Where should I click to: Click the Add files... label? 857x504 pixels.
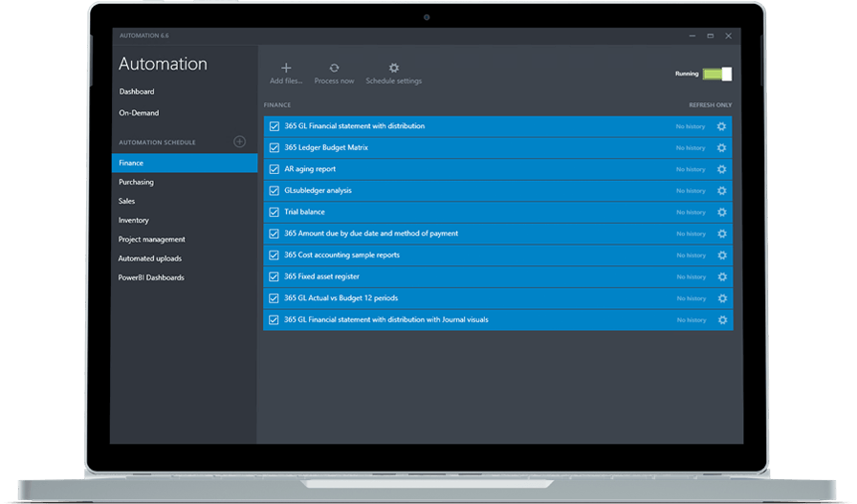tap(286, 81)
